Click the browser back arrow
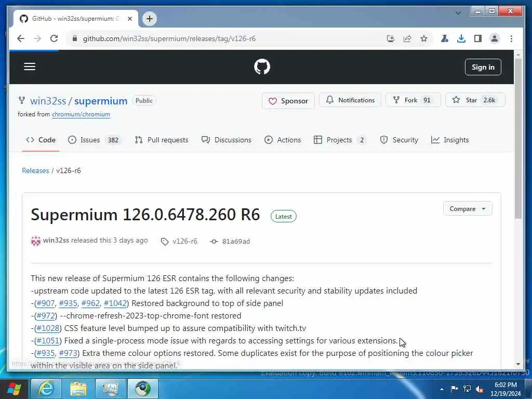Image resolution: width=532 pixels, height=399 pixels. tap(21, 38)
